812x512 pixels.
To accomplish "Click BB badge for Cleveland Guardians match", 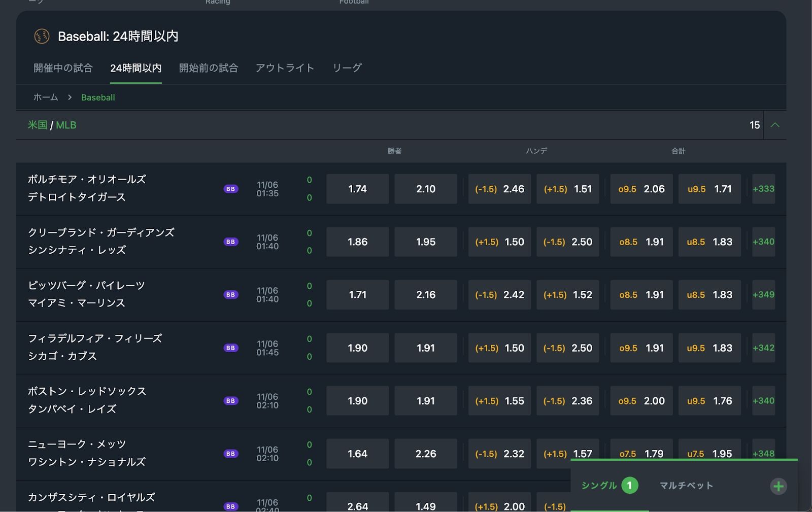I will pyautogui.click(x=231, y=242).
